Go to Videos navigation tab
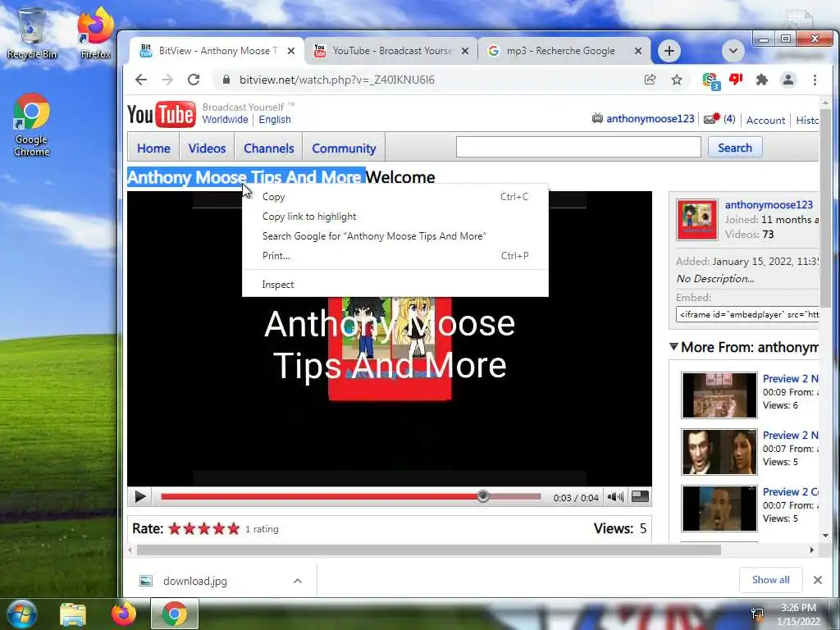The image size is (840, 630). pos(207,148)
